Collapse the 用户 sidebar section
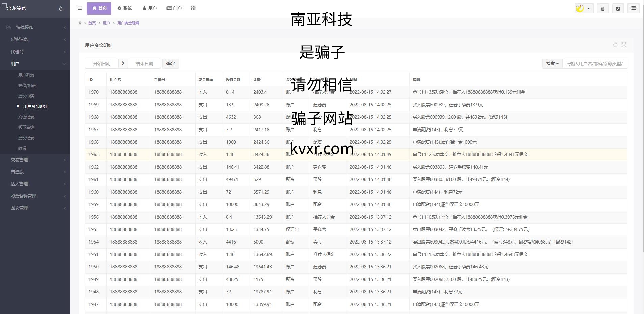Viewport: 644px width, 314px height. click(x=35, y=64)
